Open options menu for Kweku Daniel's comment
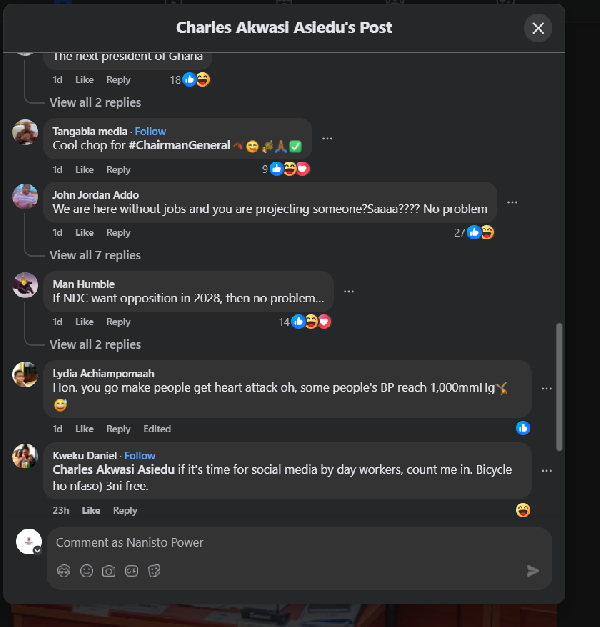This screenshot has width=600, height=627. click(x=546, y=470)
